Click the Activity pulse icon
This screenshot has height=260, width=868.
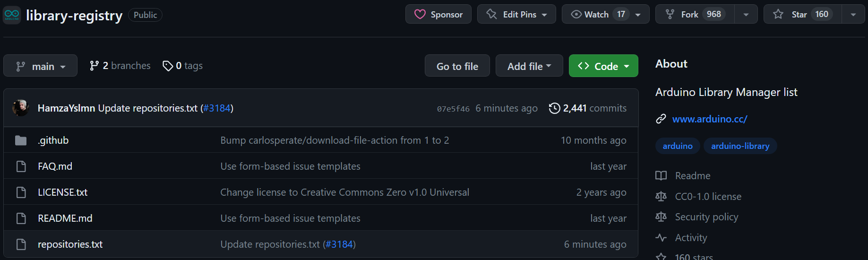pos(661,238)
